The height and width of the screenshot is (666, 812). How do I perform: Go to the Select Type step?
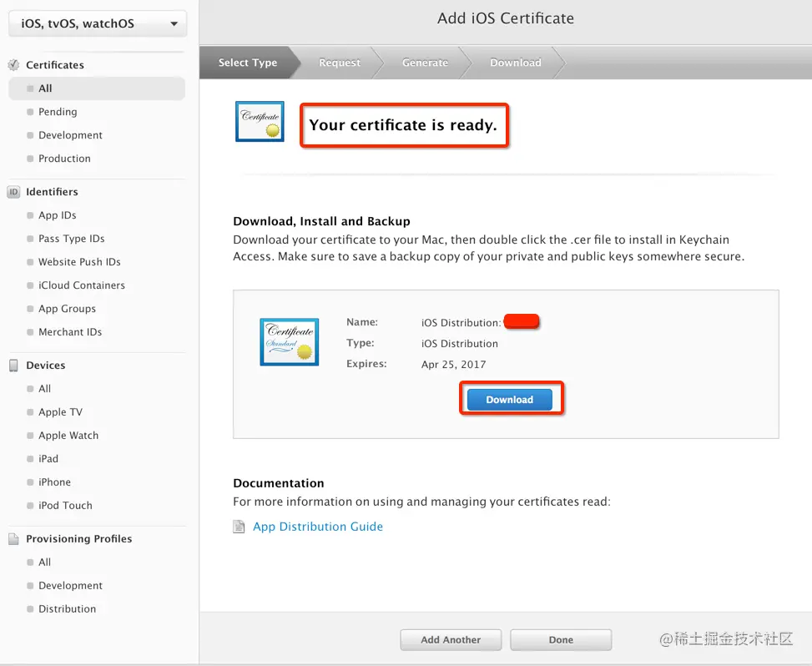coord(248,63)
